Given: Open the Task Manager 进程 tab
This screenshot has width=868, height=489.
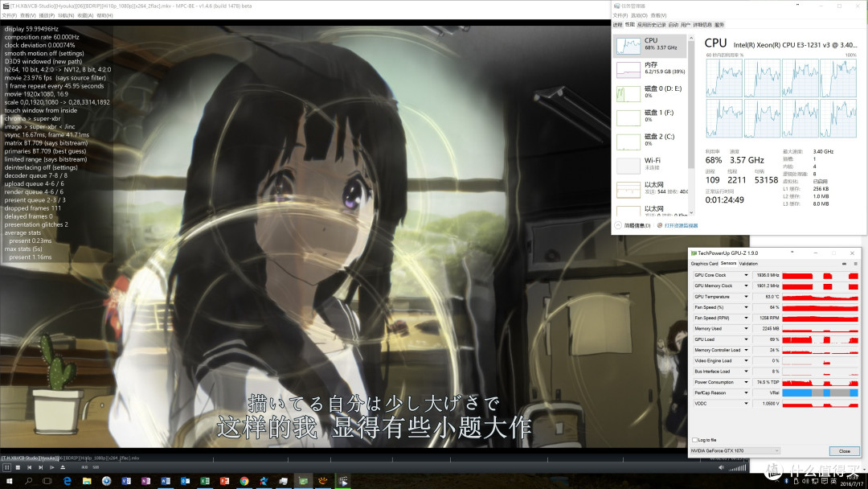Looking at the screenshot, I should (618, 25).
